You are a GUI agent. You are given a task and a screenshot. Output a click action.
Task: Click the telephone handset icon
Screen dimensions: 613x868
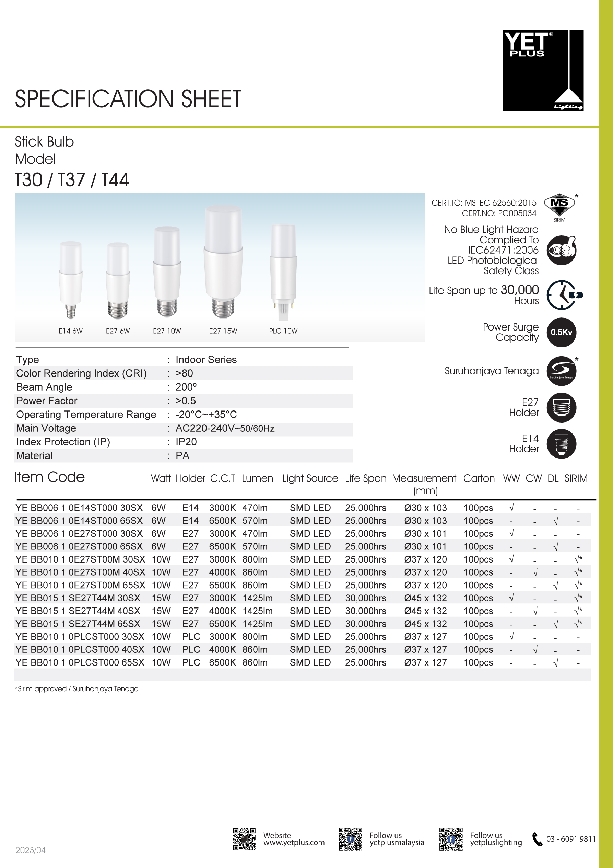click(x=537, y=839)
